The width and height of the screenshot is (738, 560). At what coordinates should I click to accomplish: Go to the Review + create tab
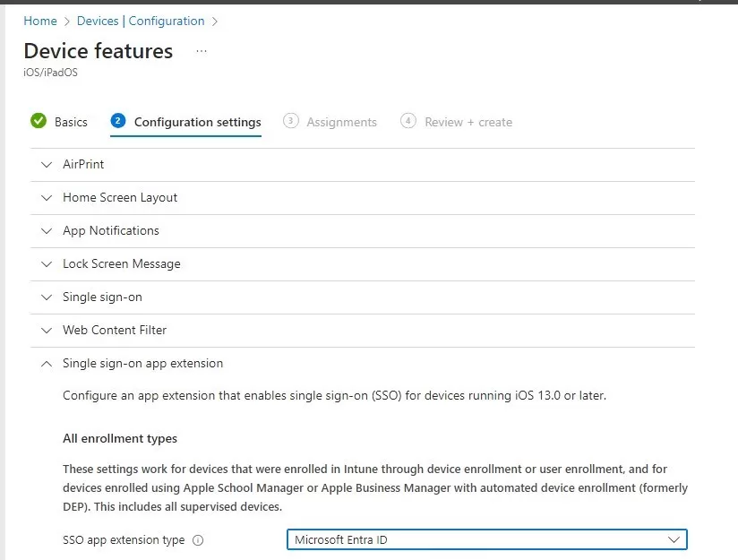coord(468,122)
